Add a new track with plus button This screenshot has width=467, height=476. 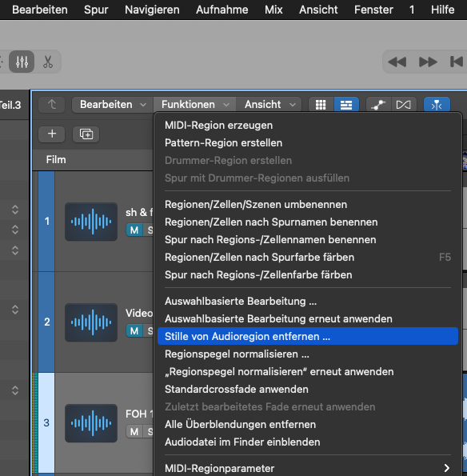(x=52, y=134)
